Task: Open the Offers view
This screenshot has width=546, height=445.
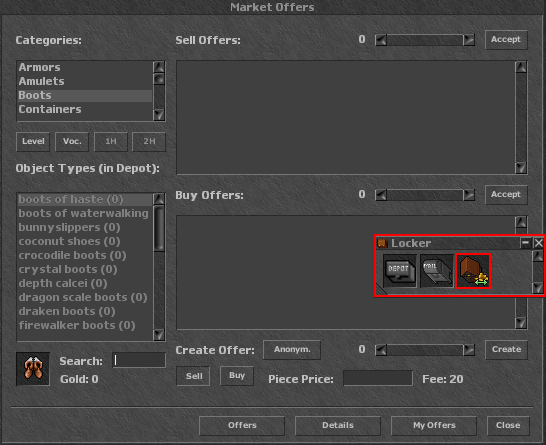Action: point(242,426)
